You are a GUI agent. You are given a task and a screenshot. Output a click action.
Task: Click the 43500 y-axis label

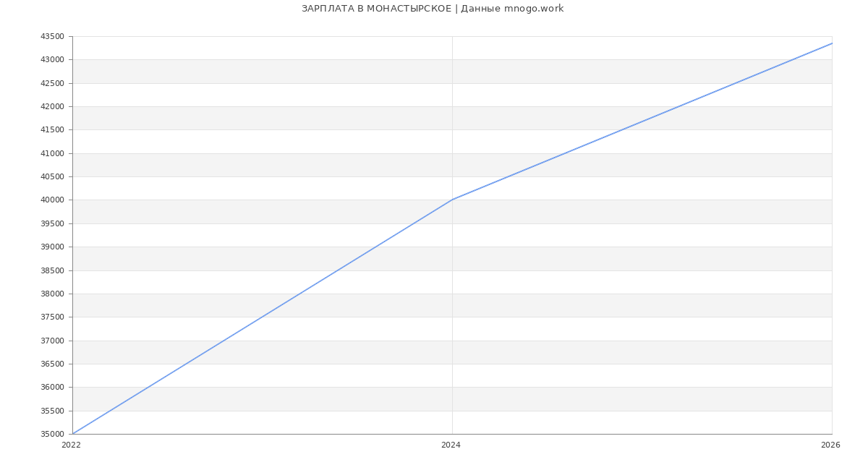point(52,37)
